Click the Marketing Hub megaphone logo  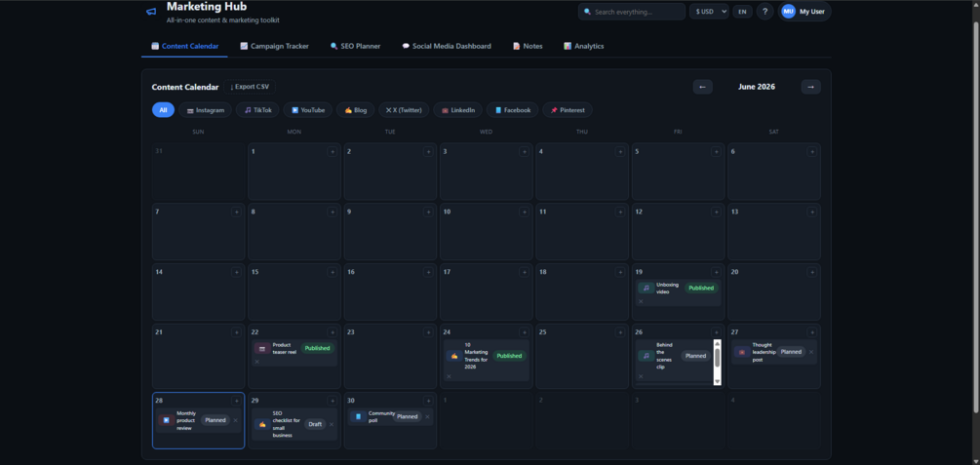pyautogui.click(x=150, y=12)
